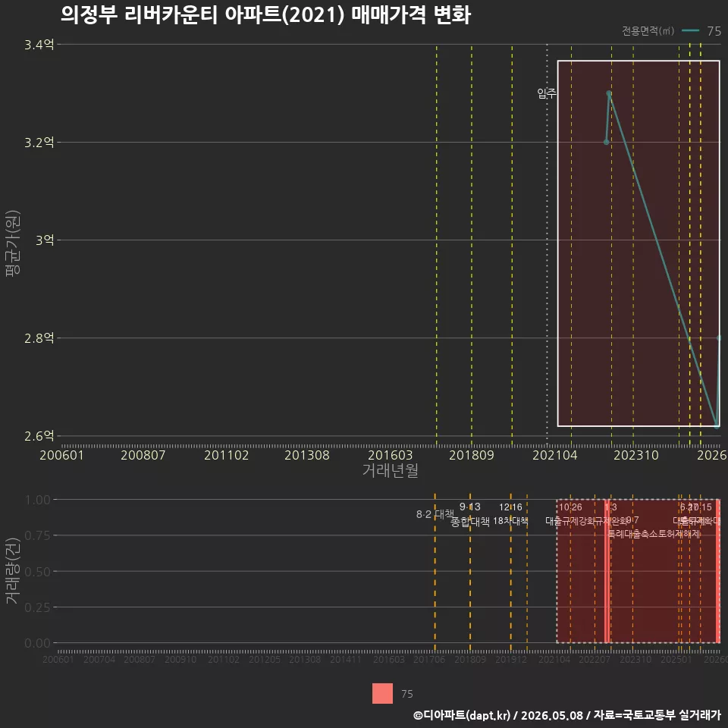This screenshot has width=728, height=728.
Task: Click 202310 on the price chart x-axis
Action: pos(636,455)
